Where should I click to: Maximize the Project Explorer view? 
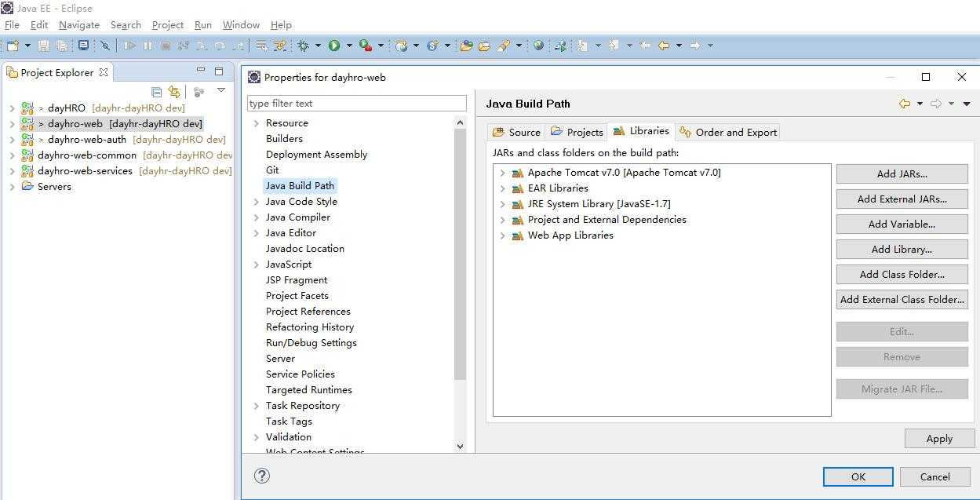[x=219, y=71]
